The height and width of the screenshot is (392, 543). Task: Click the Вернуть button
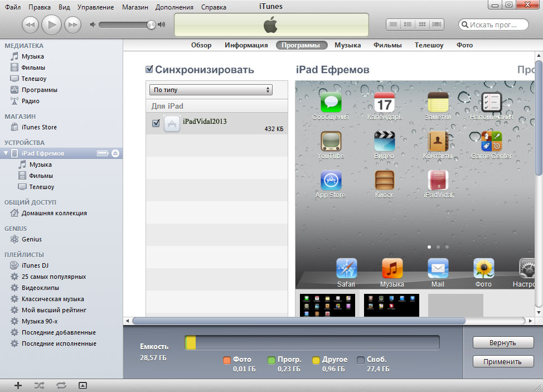pyautogui.click(x=503, y=342)
